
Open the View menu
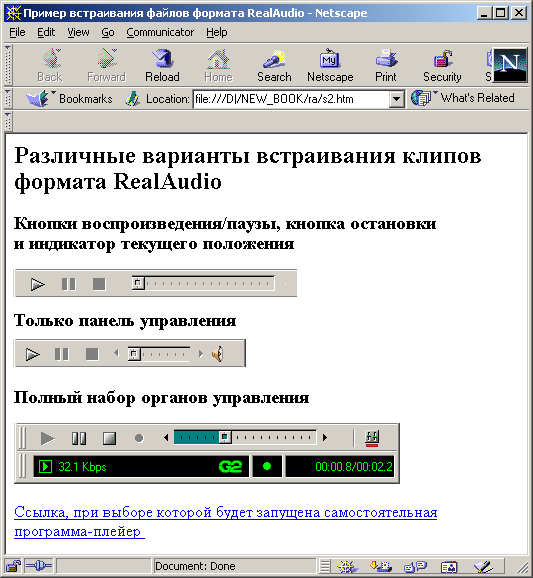coord(78,32)
